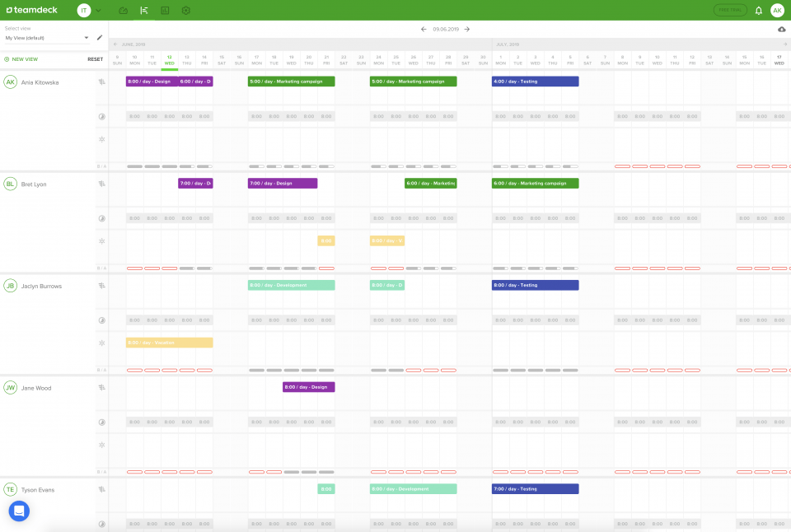
Task: Click the Free Trial button
Action: tap(730, 10)
